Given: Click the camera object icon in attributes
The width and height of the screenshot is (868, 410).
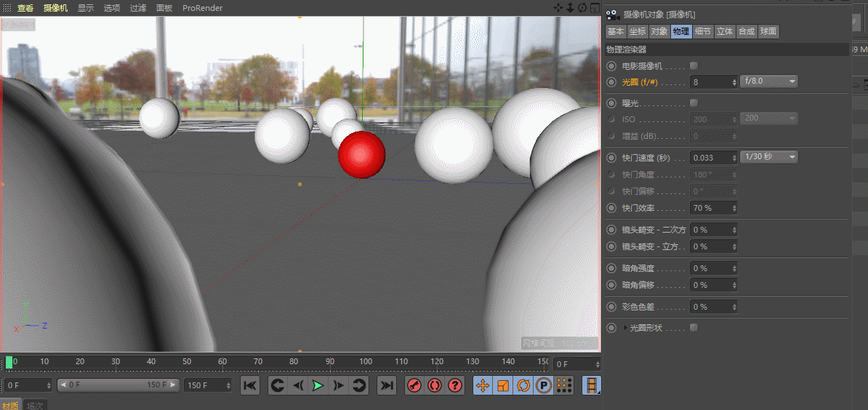Looking at the screenshot, I should tap(612, 15).
